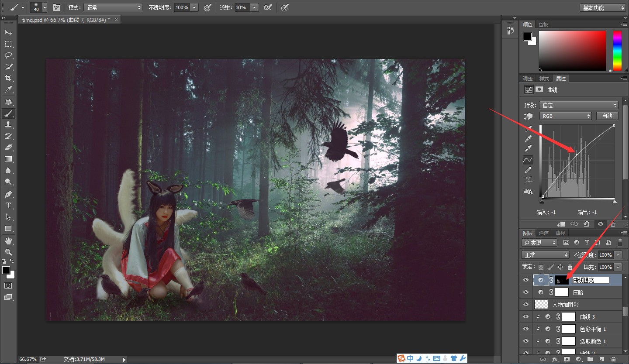629x364 pixels.
Task: Switch to the 路径 tab
Action: [x=560, y=233]
